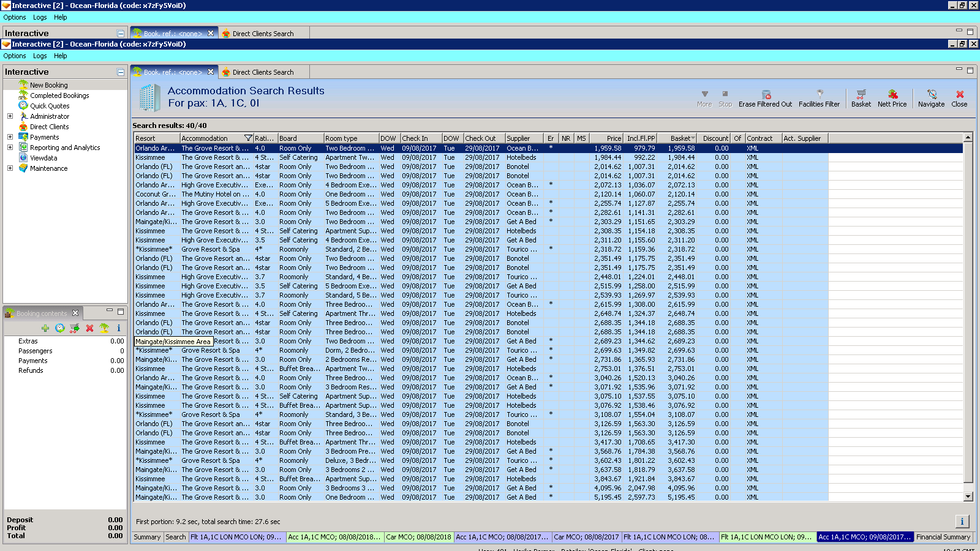The width and height of the screenshot is (980, 551).
Task: Click the 979.79 Incl.Fl.PP cell
Action: (x=641, y=148)
